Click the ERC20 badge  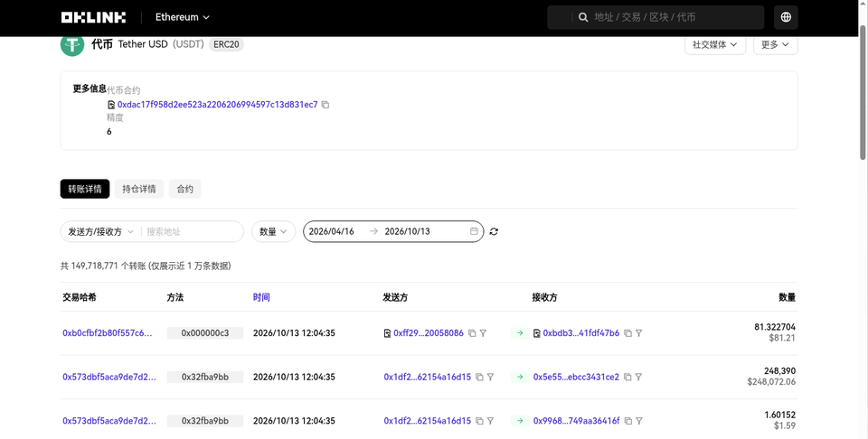(226, 44)
